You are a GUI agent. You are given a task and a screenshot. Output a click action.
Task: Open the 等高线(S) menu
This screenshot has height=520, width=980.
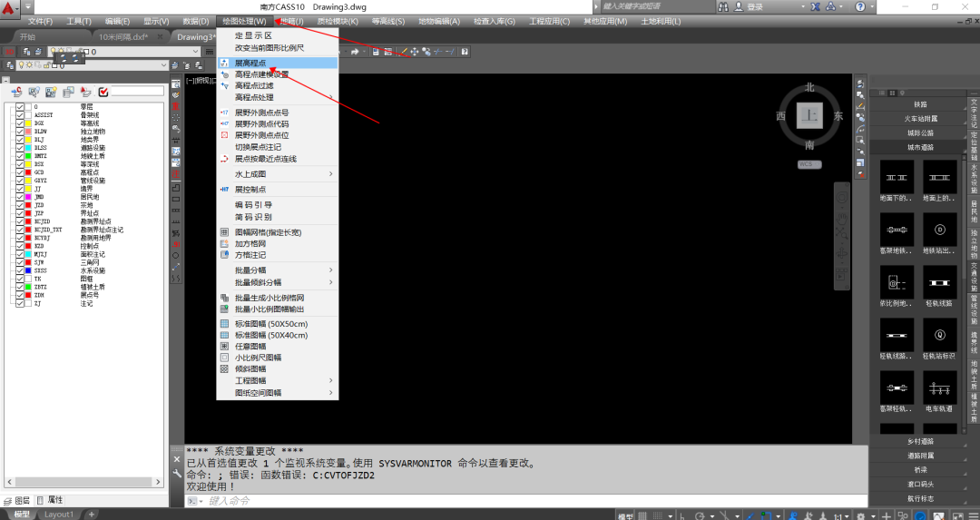388,21
